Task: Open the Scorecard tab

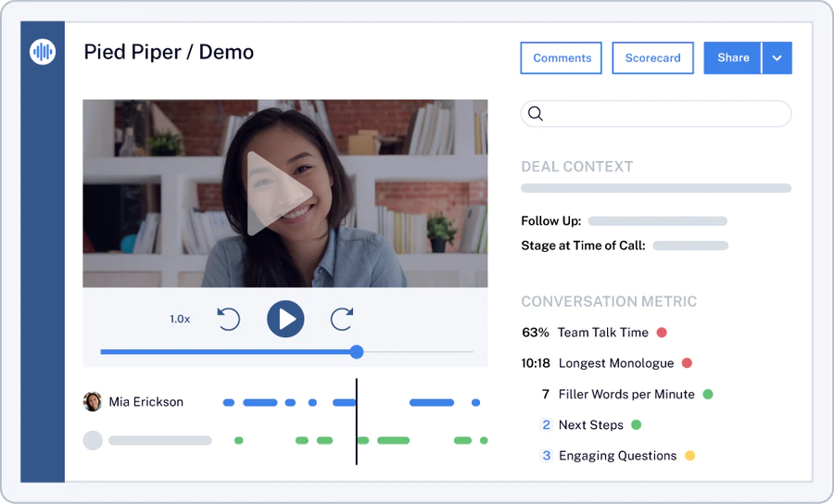Action: point(652,58)
